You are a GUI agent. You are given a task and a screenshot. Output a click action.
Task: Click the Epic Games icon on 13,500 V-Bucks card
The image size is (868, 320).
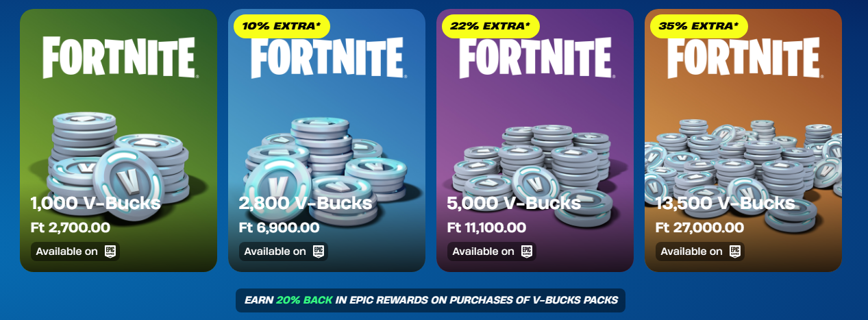[736, 251]
